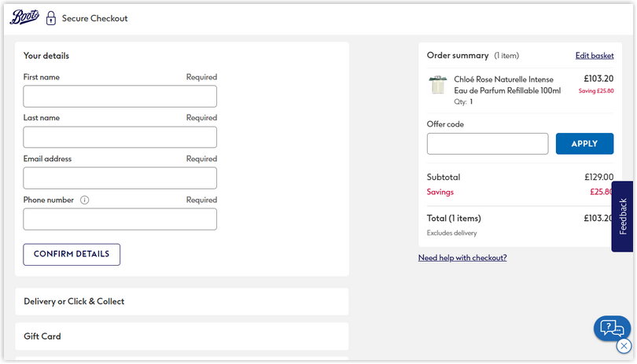637x364 pixels.
Task: Open the live chat help icon
Action: [612, 327]
